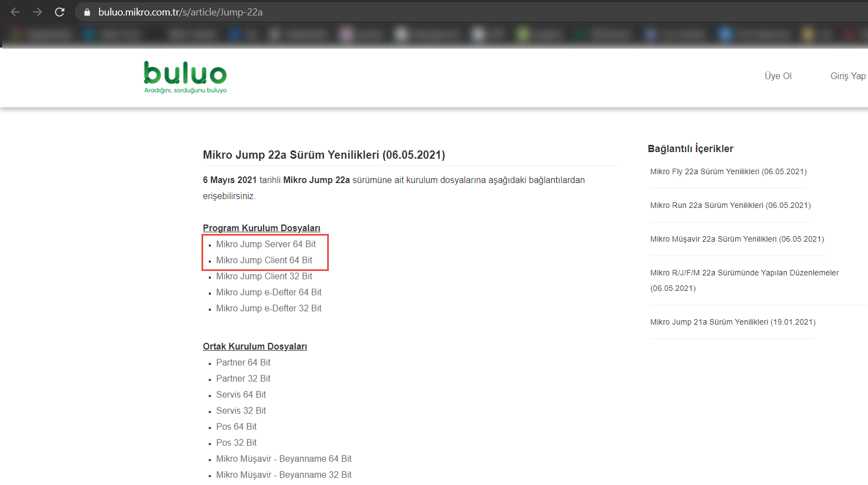Download Servis 32 Bit setup

tap(241, 410)
